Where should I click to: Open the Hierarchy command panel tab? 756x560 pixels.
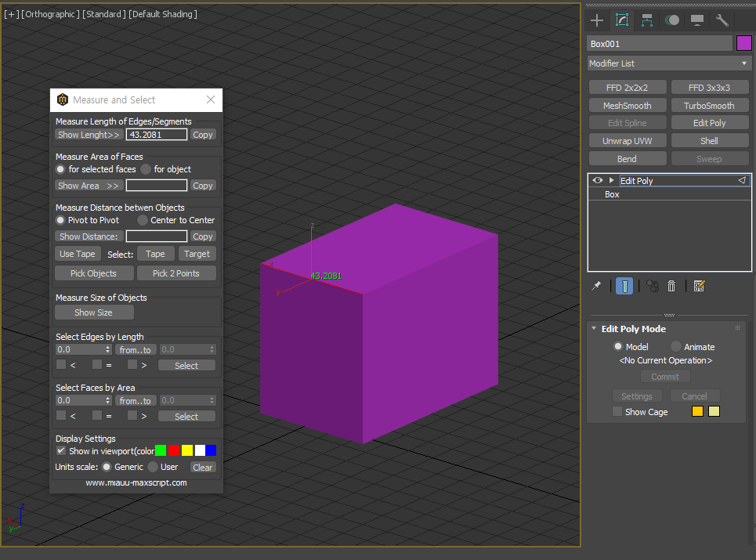coord(647,20)
